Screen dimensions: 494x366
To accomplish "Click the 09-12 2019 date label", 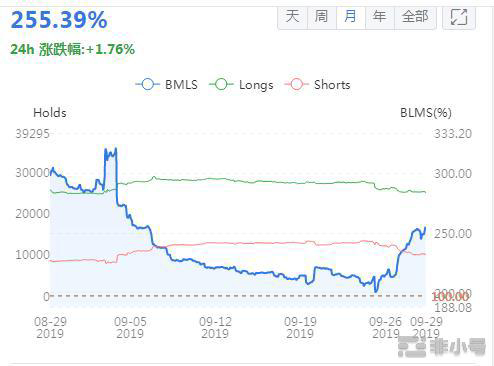I will (x=215, y=328).
